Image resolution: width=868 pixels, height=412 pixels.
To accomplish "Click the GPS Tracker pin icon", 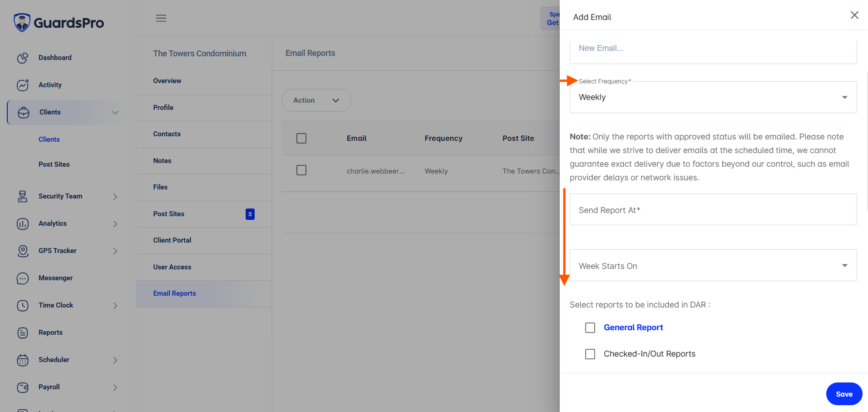I will point(23,251).
